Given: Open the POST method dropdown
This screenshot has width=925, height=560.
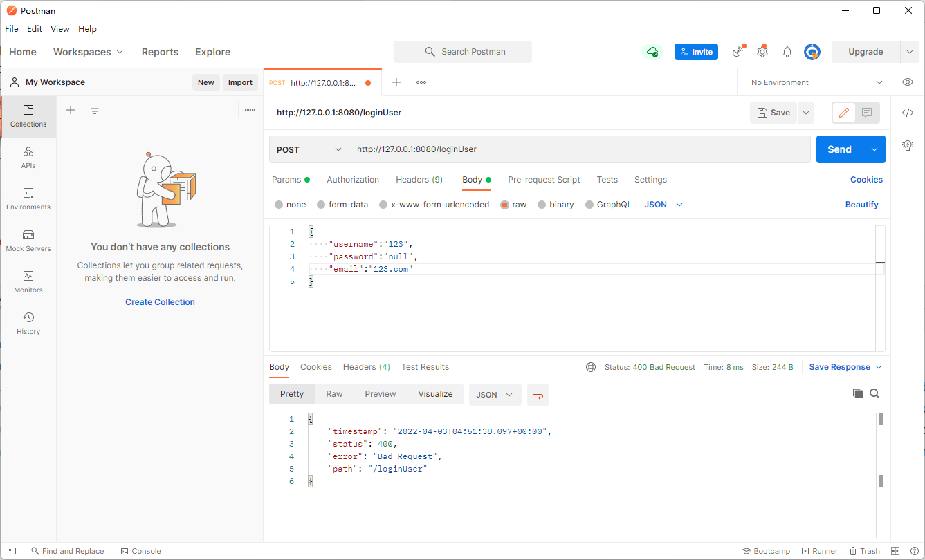Looking at the screenshot, I should click(x=309, y=149).
